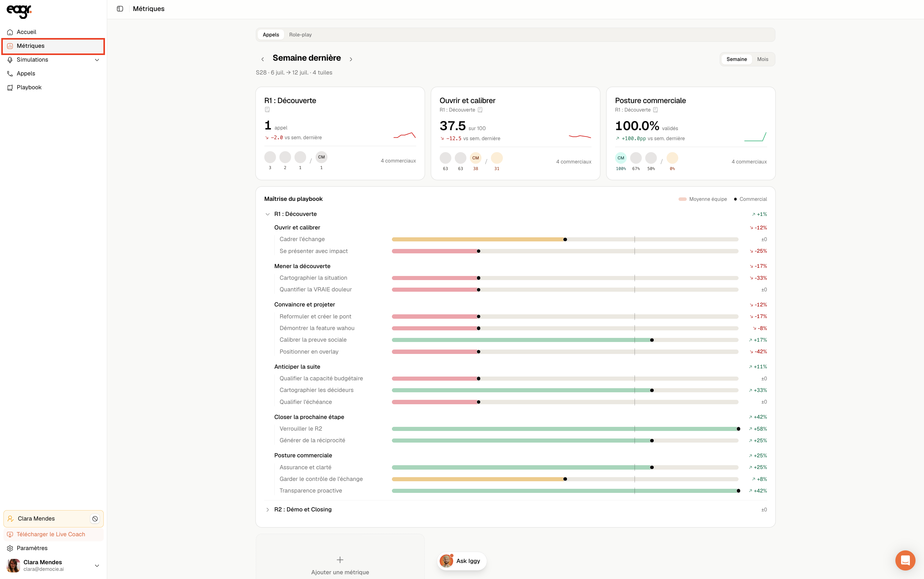The width and height of the screenshot is (924, 579).
Task: Toggle the sidebar panel icon
Action: (120, 9)
